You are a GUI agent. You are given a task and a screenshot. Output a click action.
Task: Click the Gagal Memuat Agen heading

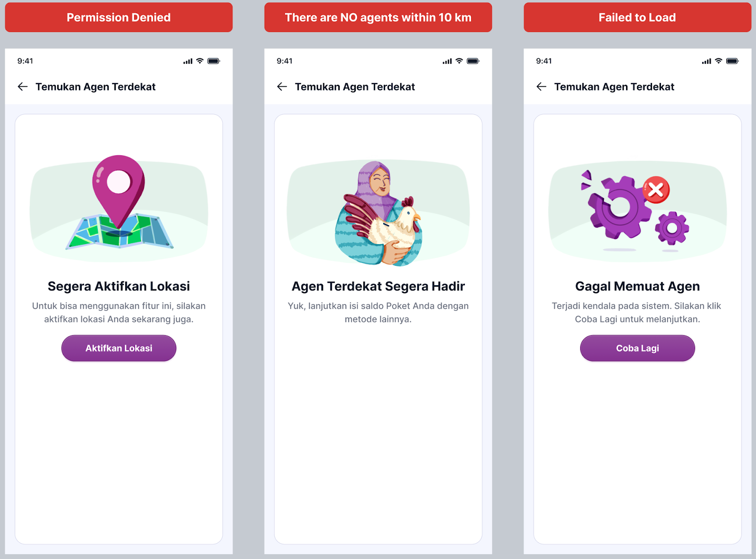point(637,286)
